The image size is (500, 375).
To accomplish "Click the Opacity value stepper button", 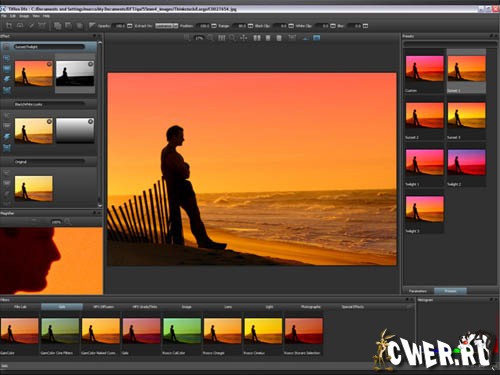I will (130, 26).
